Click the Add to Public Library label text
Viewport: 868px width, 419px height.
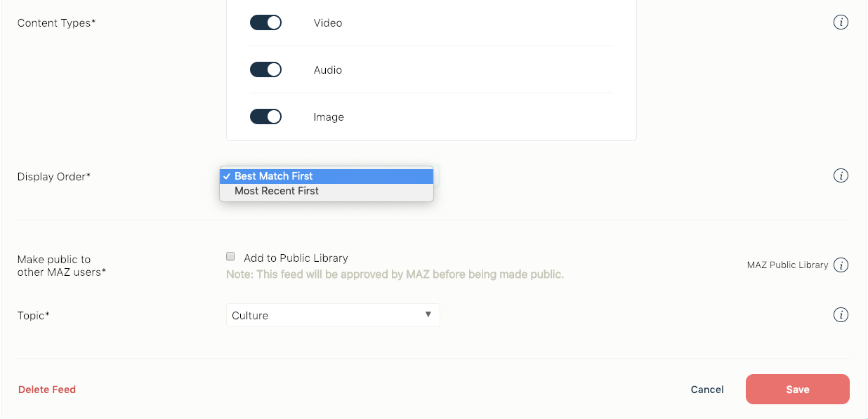click(296, 258)
